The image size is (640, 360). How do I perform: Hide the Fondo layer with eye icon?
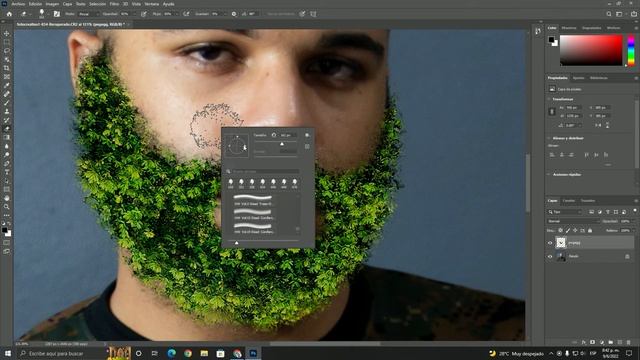coord(550,257)
